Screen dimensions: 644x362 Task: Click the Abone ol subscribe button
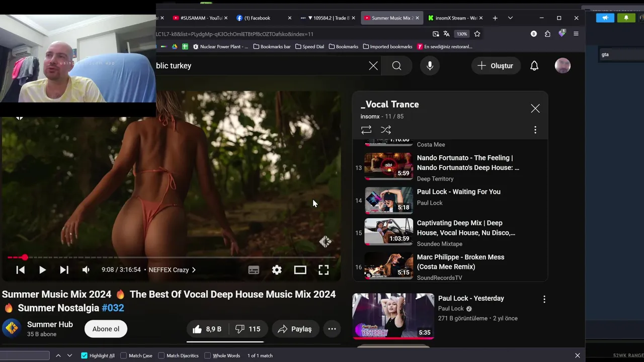[x=106, y=329]
